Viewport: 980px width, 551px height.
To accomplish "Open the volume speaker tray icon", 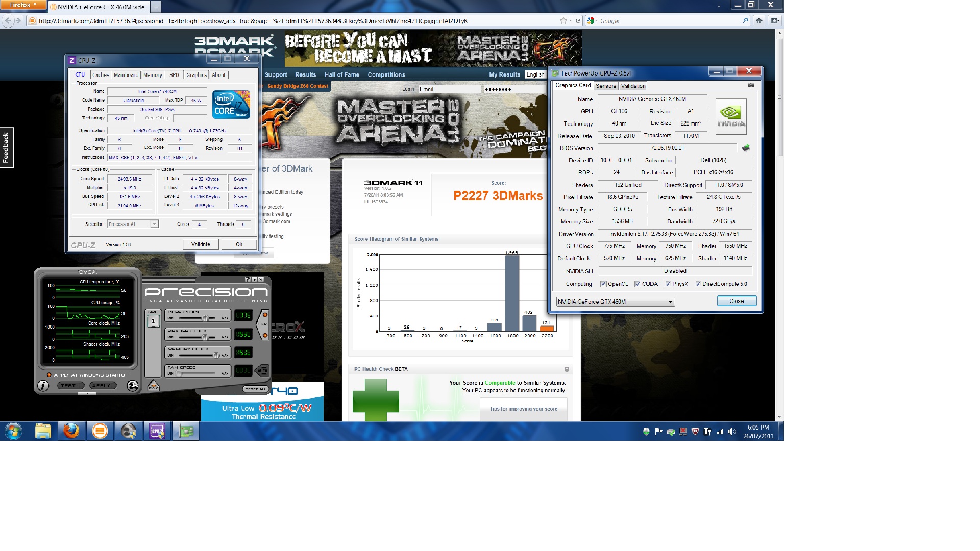I will [x=732, y=432].
